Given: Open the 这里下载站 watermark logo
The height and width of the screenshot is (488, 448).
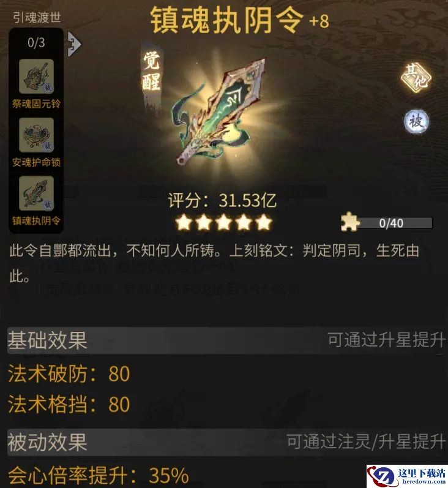Looking at the screenshot, I should pos(407,476).
